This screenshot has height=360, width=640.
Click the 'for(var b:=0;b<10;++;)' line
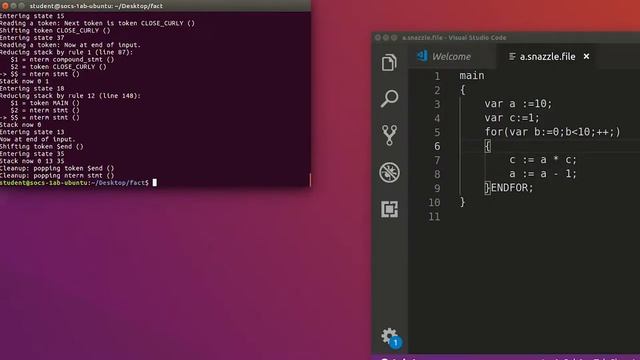coord(552,132)
